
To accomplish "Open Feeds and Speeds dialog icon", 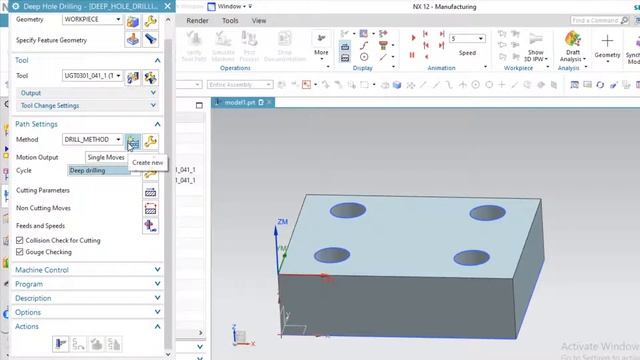I will [x=150, y=226].
